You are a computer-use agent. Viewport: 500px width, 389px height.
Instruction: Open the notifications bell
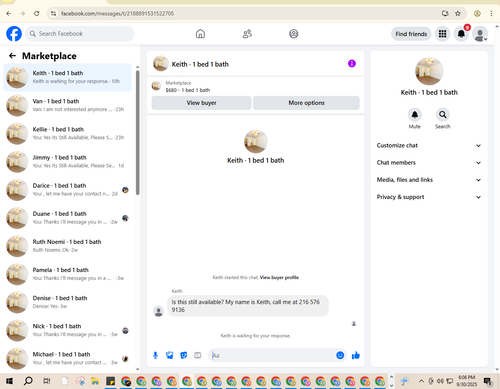pyautogui.click(x=461, y=34)
